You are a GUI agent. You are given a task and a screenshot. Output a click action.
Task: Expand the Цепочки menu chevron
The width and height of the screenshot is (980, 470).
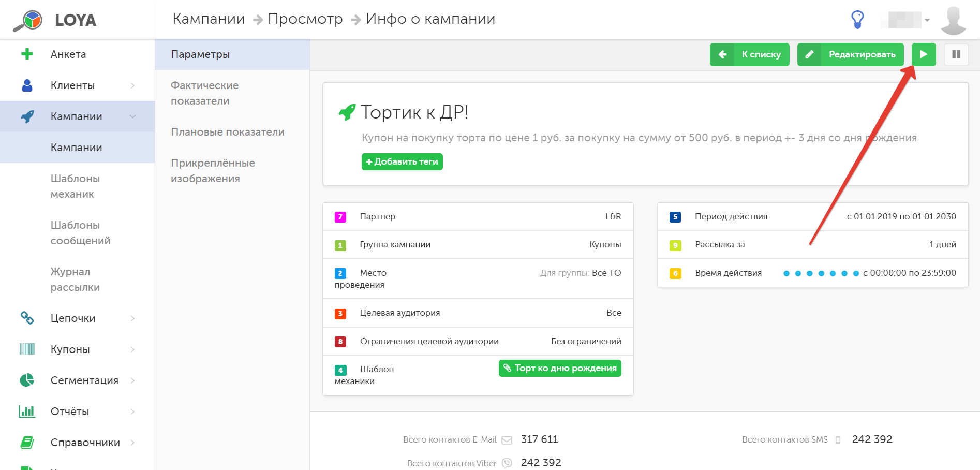(133, 318)
